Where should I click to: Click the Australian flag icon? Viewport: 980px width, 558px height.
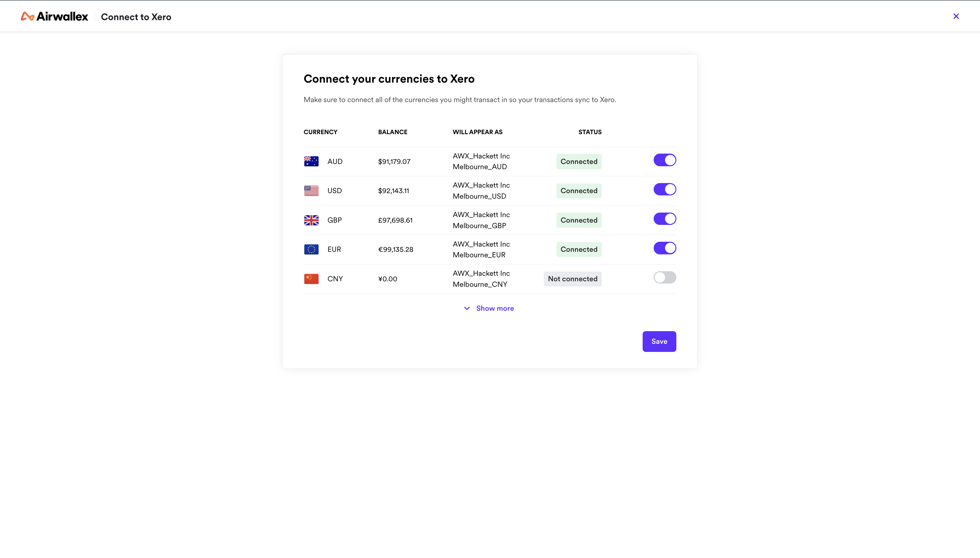[311, 161]
